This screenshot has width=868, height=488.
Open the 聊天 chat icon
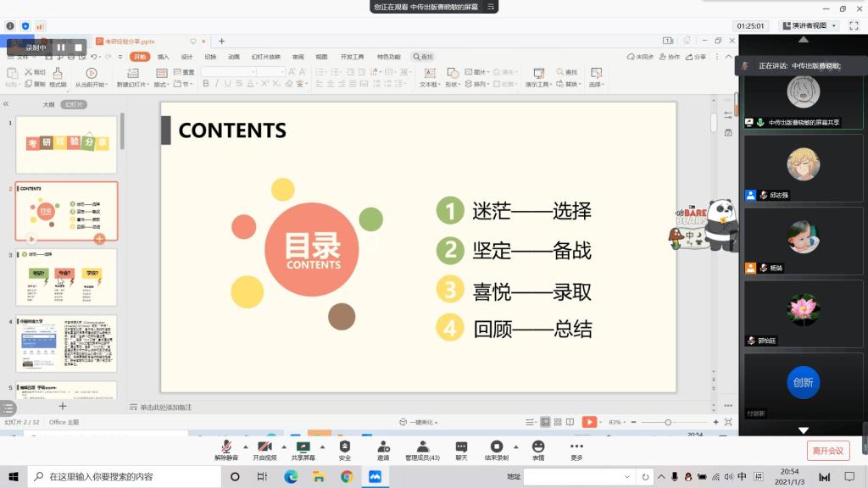(x=461, y=446)
